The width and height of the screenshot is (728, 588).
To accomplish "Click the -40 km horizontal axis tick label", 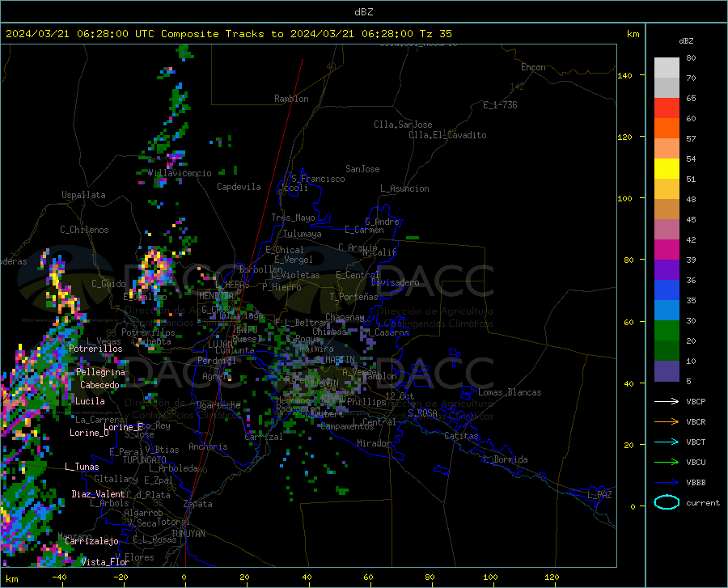I will point(59,577).
